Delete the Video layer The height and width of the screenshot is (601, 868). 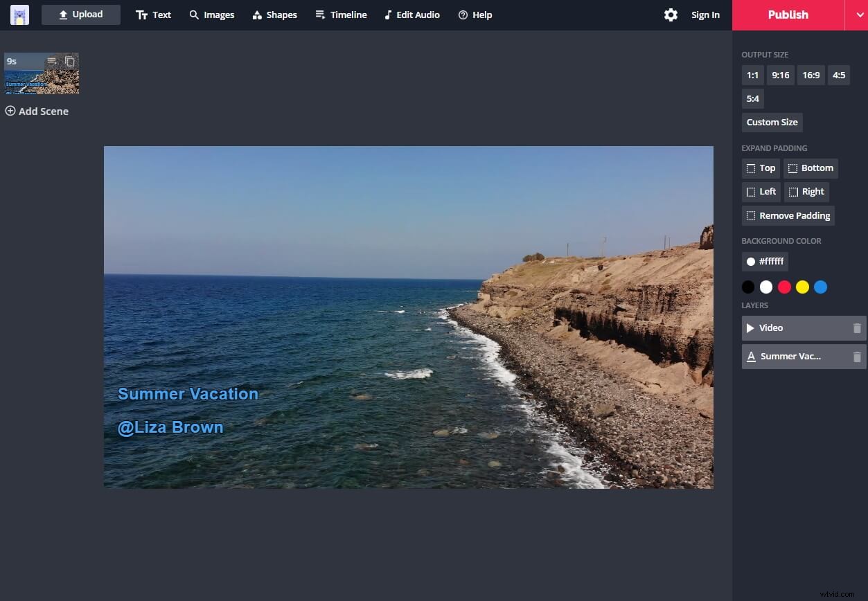click(857, 328)
